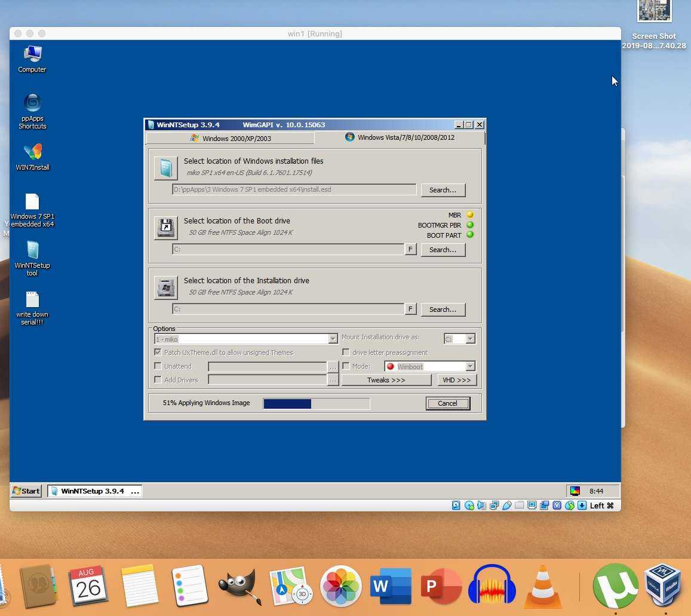This screenshot has width=691, height=616.
Task: Click the yellow MBR status light
Action: (x=470, y=214)
